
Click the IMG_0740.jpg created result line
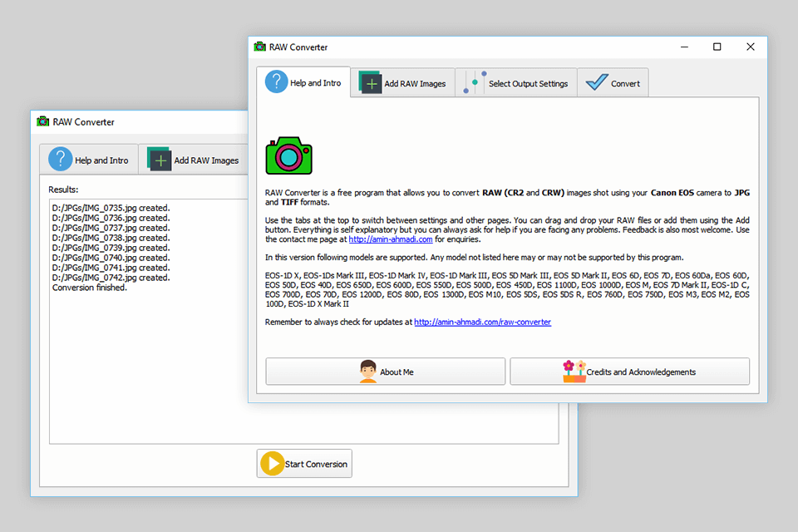[x=111, y=258]
